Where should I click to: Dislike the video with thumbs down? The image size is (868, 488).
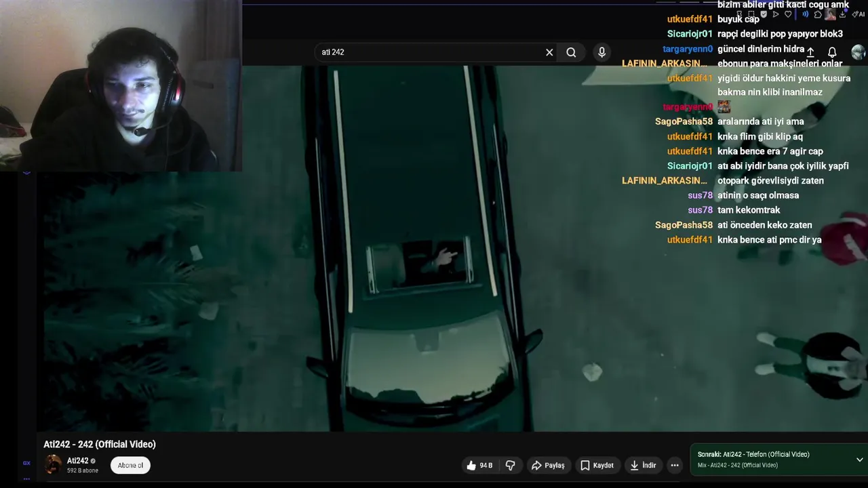pyautogui.click(x=511, y=465)
